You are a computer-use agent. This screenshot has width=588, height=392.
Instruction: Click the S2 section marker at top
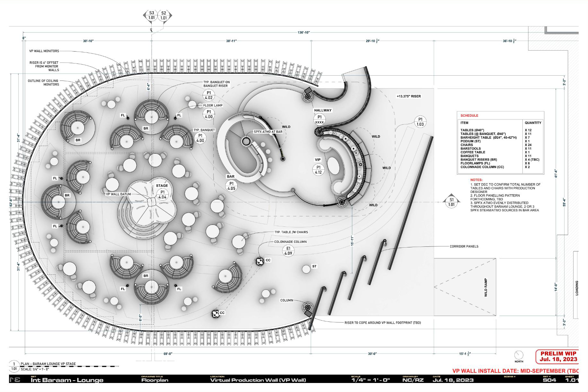click(x=164, y=15)
